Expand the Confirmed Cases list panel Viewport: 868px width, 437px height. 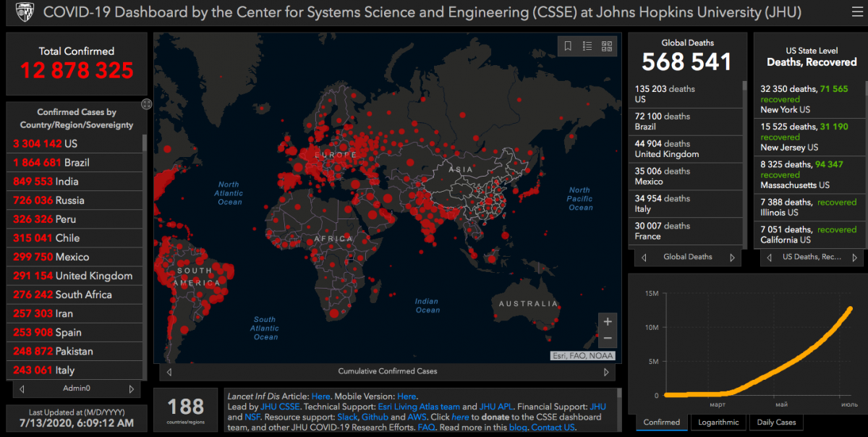tap(146, 104)
